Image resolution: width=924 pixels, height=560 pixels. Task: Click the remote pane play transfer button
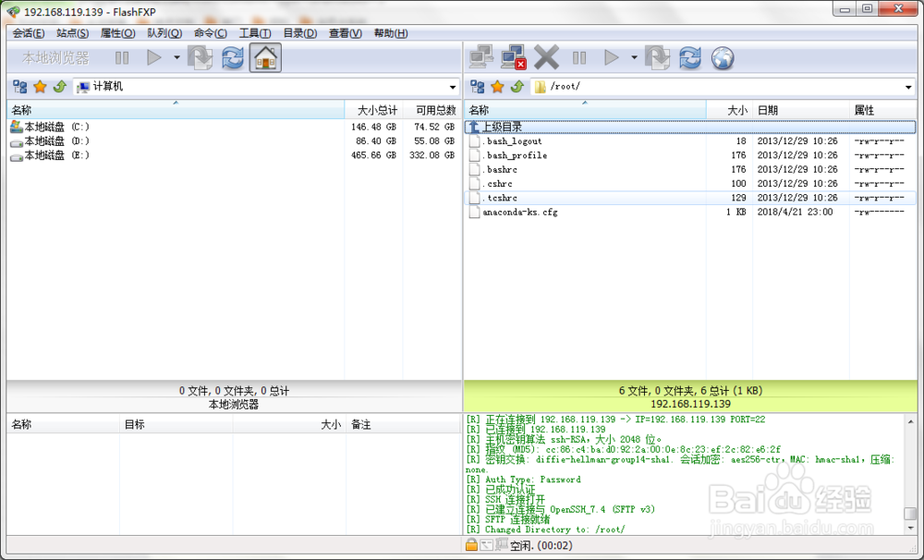point(612,58)
